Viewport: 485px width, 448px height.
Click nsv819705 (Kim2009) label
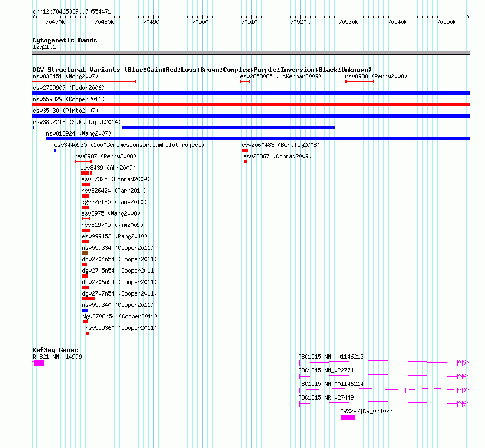point(112,225)
